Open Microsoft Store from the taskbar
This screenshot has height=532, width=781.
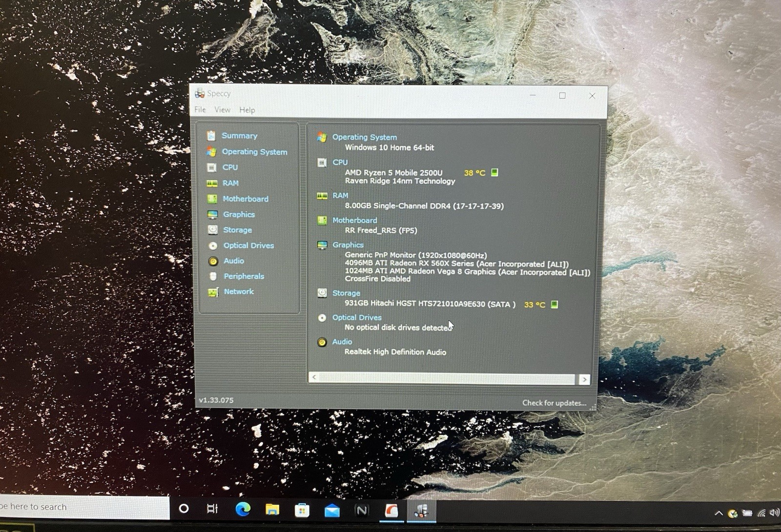pyautogui.click(x=302, y=511)
